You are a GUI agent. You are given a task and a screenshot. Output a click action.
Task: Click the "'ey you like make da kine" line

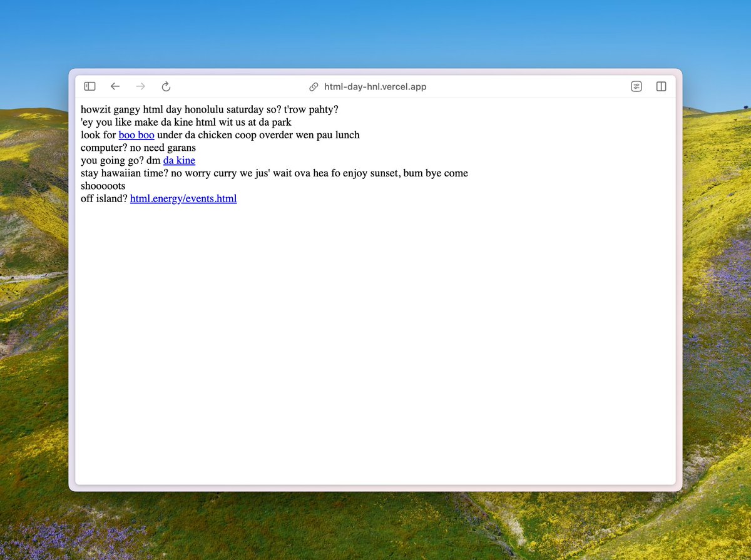click(x=186, y=122)
